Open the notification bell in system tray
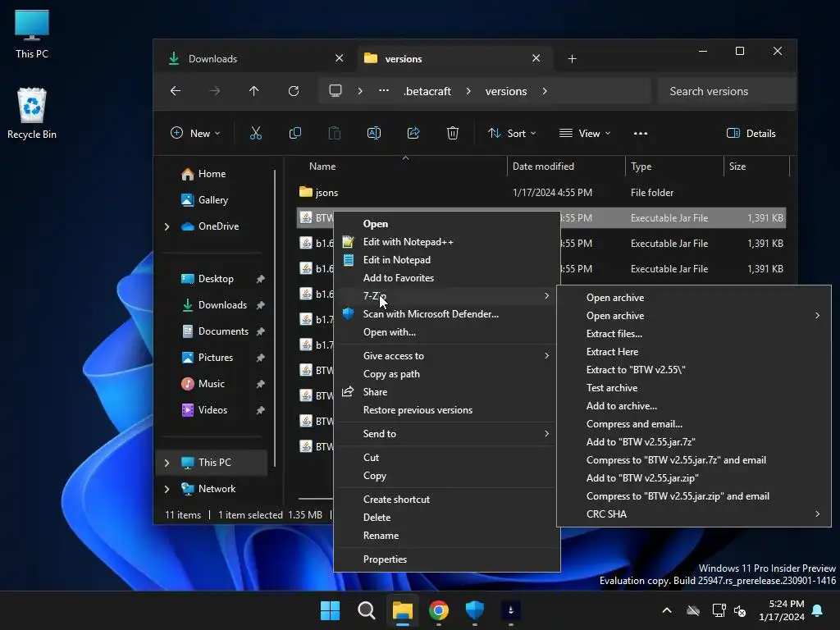Image resolution: width=840 pixels, height=630 pixels. click(818, 610)
